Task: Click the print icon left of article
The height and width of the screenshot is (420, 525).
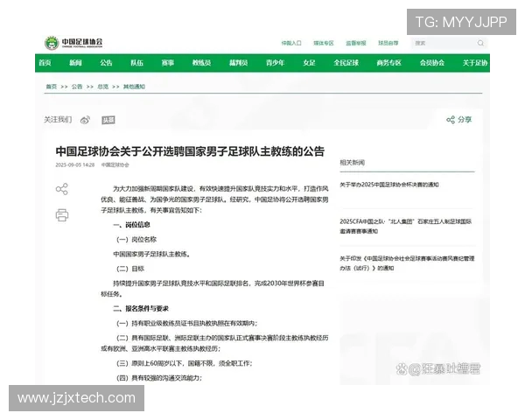Action: point(61,214)
